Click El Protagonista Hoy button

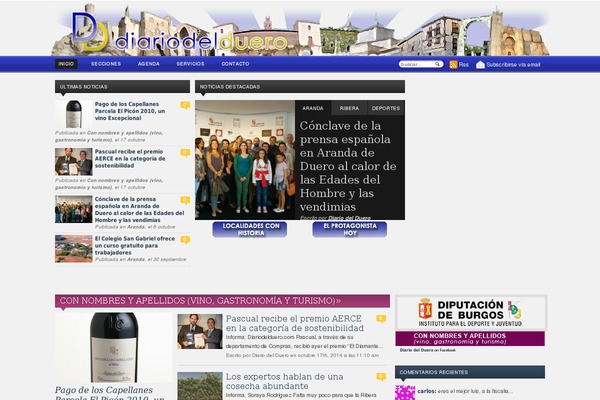[350, 229]
